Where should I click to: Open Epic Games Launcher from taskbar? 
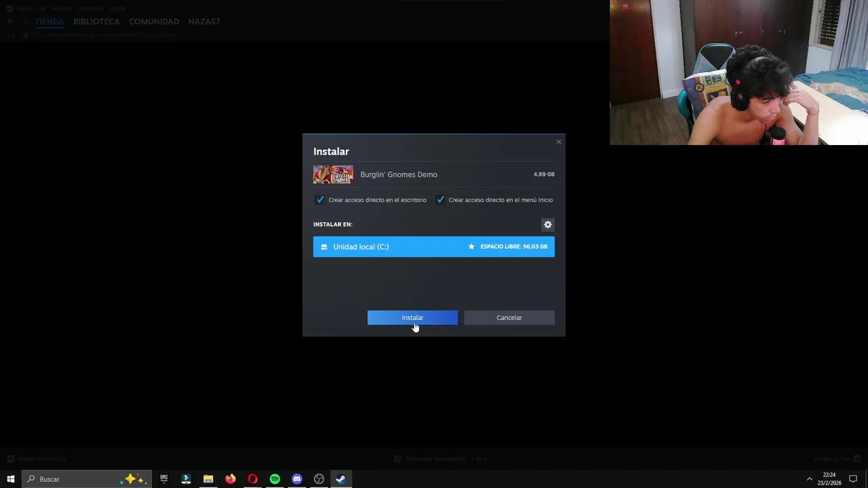[x=163, y=479]
